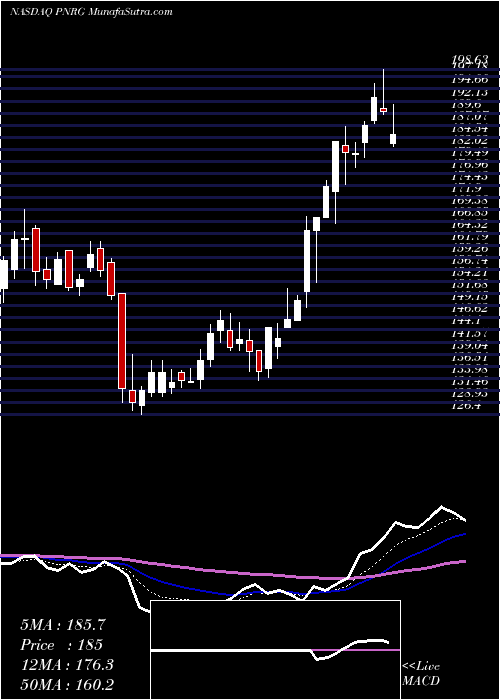The width and height of the screenshot is (500, 700).
Task: Click the 164.32 price axis label
Action: tap(468, 225)
